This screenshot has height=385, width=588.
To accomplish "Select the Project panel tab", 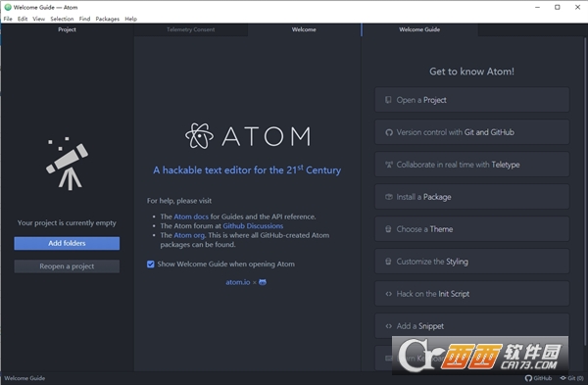I will click(67, 29).
